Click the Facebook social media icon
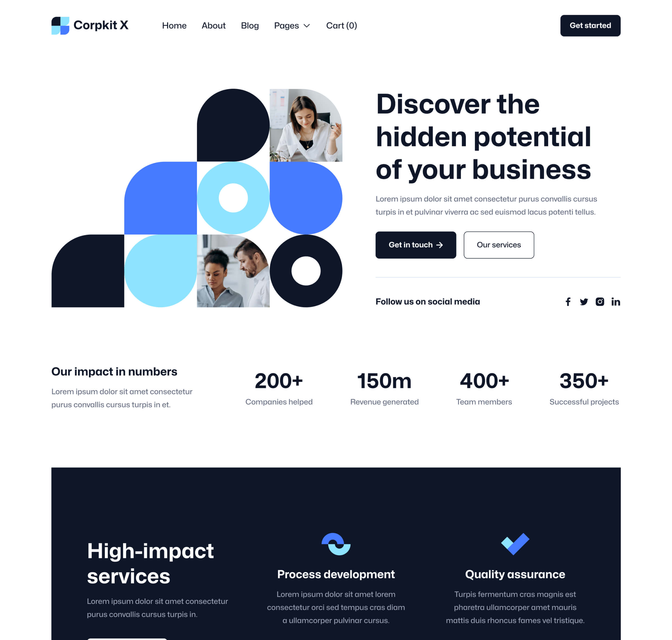The image size is (672, 640). (x=568, y=301)
